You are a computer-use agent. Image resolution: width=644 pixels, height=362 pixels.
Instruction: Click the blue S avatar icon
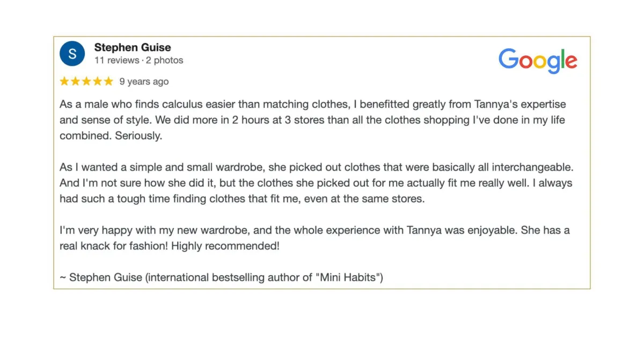point(72,53)
